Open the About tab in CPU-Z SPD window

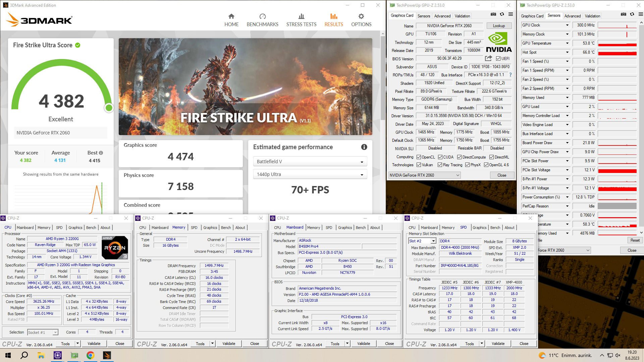click(x=509, y=228)
